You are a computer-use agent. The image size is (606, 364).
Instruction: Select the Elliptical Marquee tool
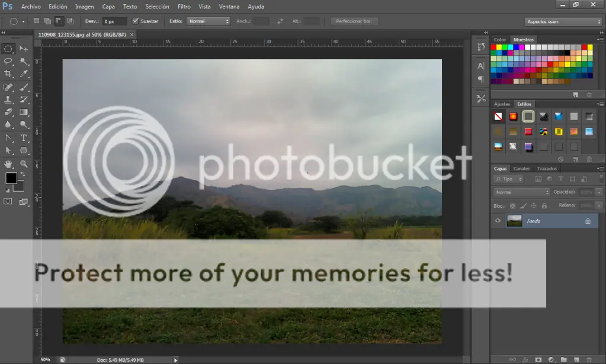point(8,49)
